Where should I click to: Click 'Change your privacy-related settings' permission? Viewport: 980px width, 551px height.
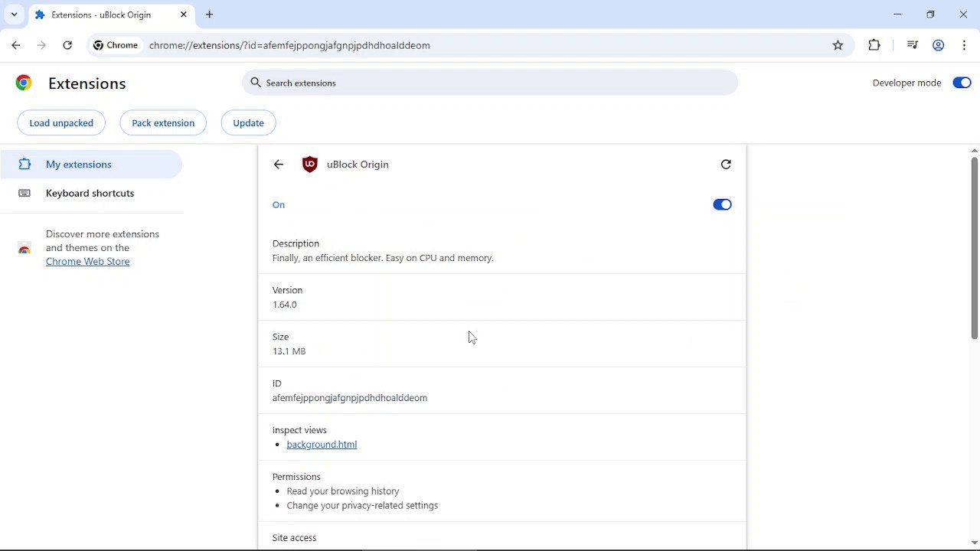click(x=362, y=506)
